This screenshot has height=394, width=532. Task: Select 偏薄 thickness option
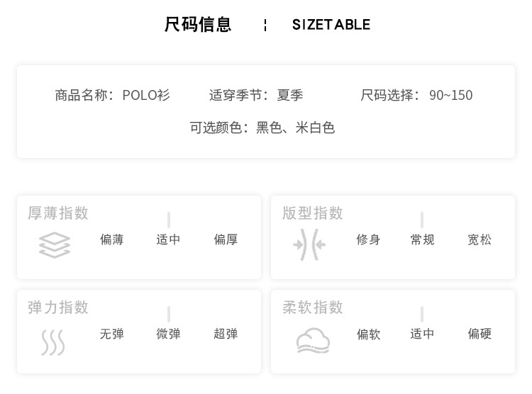pos(112,240)
